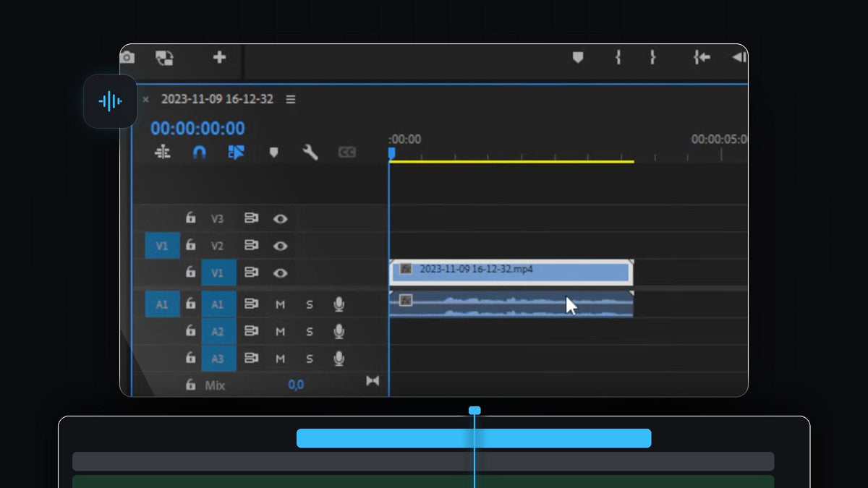868x488 pixels.
Task: Toggle track targeting for A1
Action: click(x=218, y=304)
